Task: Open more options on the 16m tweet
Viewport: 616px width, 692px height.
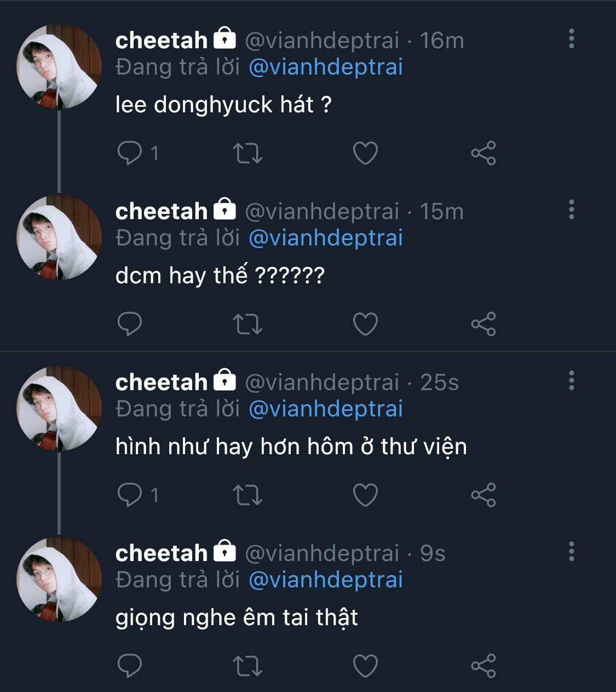Action: (x=571, y=39)
